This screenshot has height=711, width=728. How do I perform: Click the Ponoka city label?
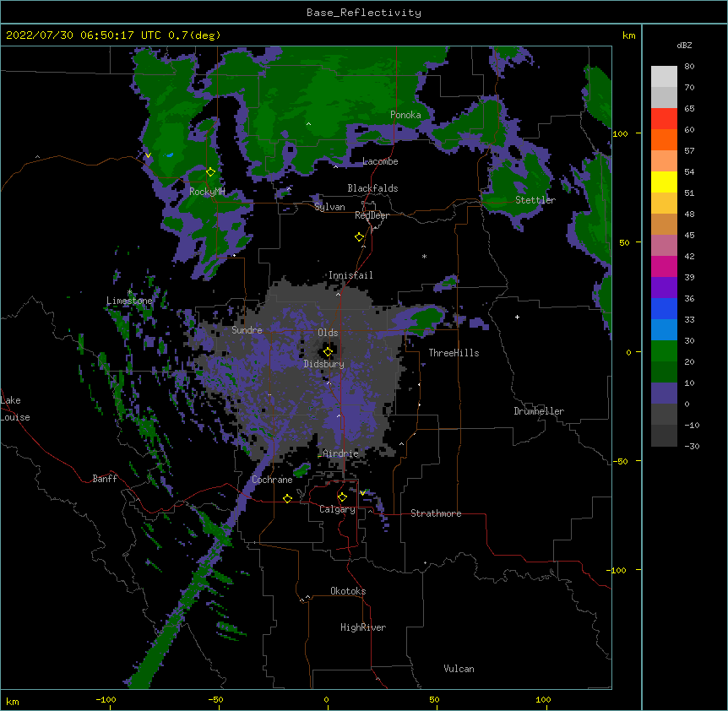[x=405, y=115]
